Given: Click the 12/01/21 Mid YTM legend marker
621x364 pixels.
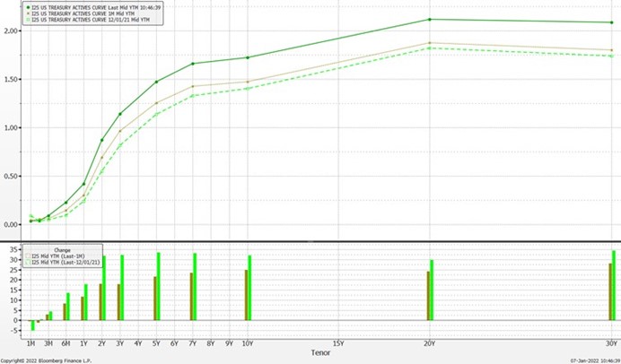Looking at the screenshot, I should coord(30,19).
